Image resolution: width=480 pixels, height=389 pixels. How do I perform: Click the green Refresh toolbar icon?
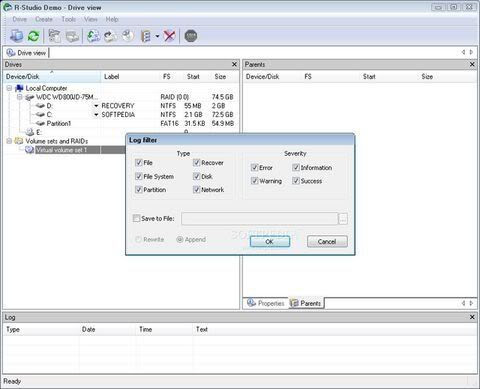(x=33, y=36)
